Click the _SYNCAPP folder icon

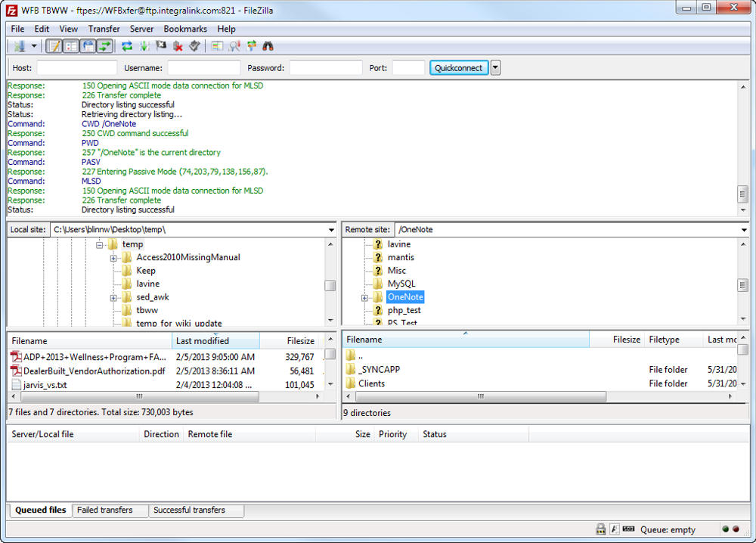(x=351, y=369)
